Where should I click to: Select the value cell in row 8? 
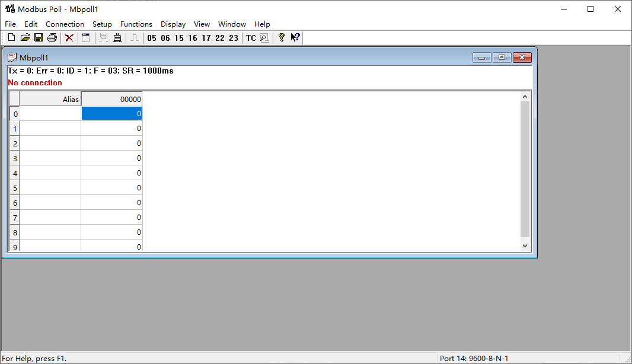[x=111, y=232]
